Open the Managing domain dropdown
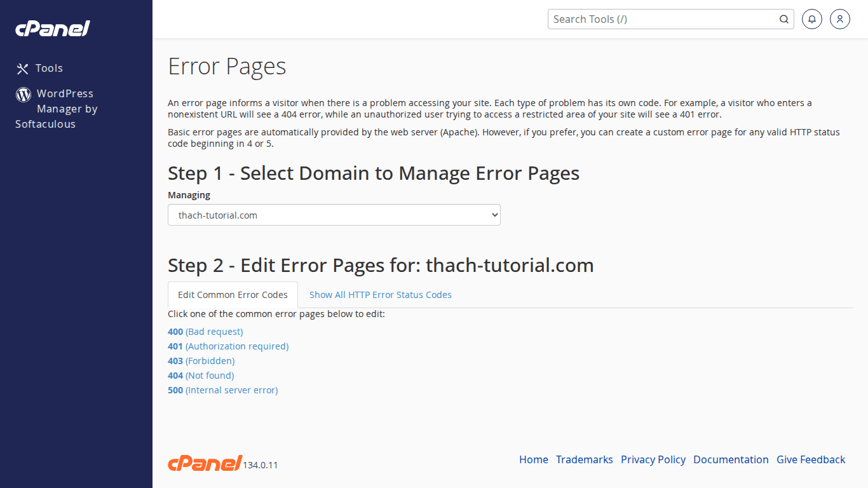 (x=334, y=215)
